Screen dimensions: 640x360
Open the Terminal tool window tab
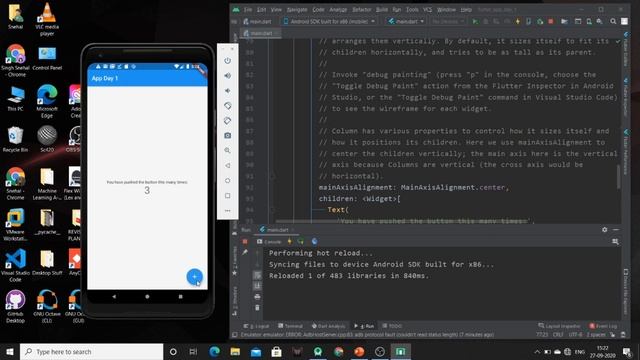290,326
